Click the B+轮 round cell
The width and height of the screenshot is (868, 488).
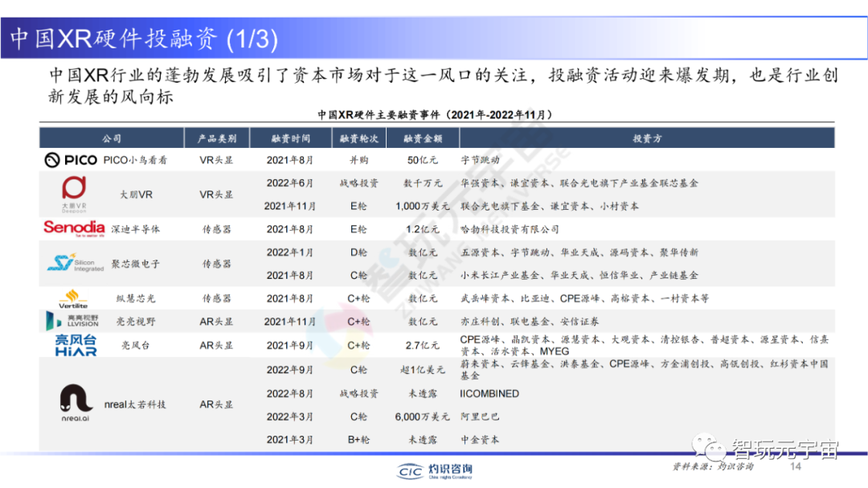(x=358, y=439)
